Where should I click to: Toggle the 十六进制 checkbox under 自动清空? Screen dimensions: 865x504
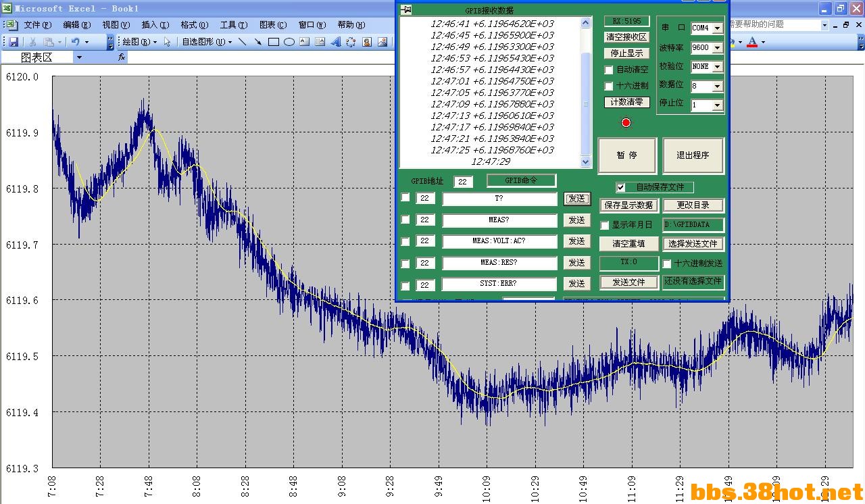[x=609, y=86]
